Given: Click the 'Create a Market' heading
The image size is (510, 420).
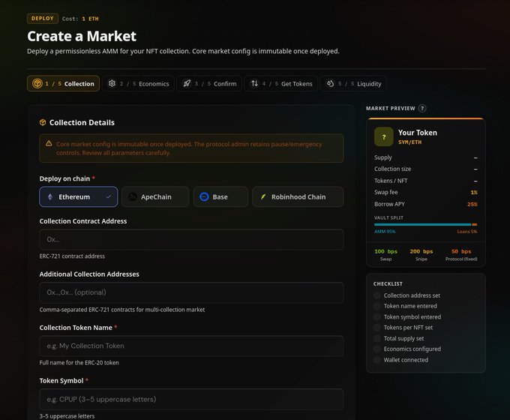Looking at the screenshot, I should 82,36.
